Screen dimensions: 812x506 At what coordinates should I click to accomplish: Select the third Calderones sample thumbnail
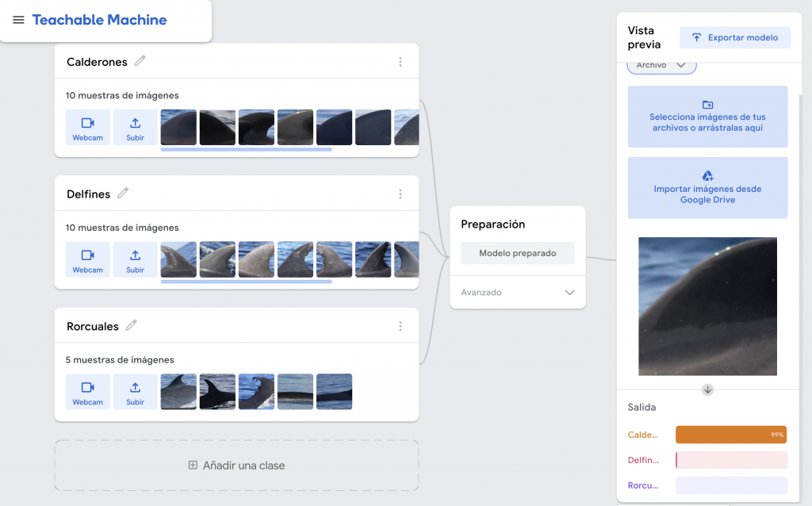coord(256,128)
